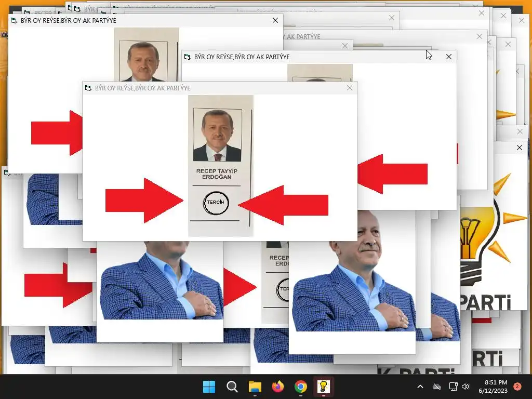Open system menu icon of top-left window
The height and width of the screenshot is (399, 532).
coord(14,20)
